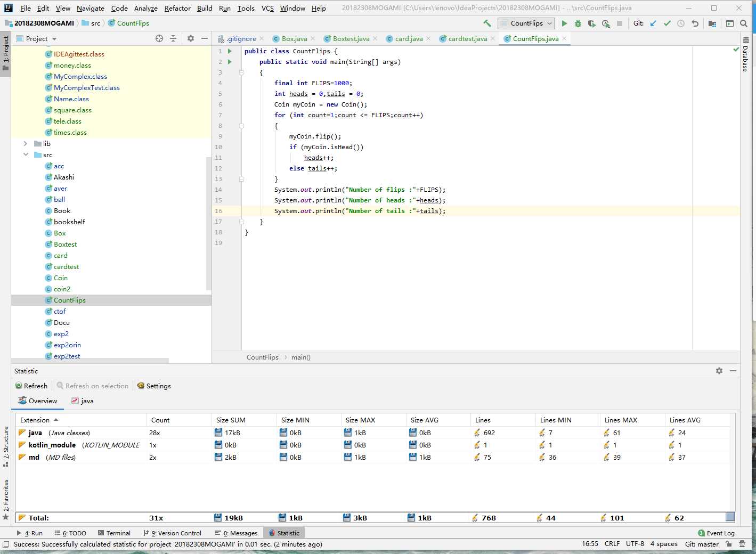This screenshot has height=554, width=756.
Task: Open Frame mode window icon in toolbar
Action: point(730,23)
